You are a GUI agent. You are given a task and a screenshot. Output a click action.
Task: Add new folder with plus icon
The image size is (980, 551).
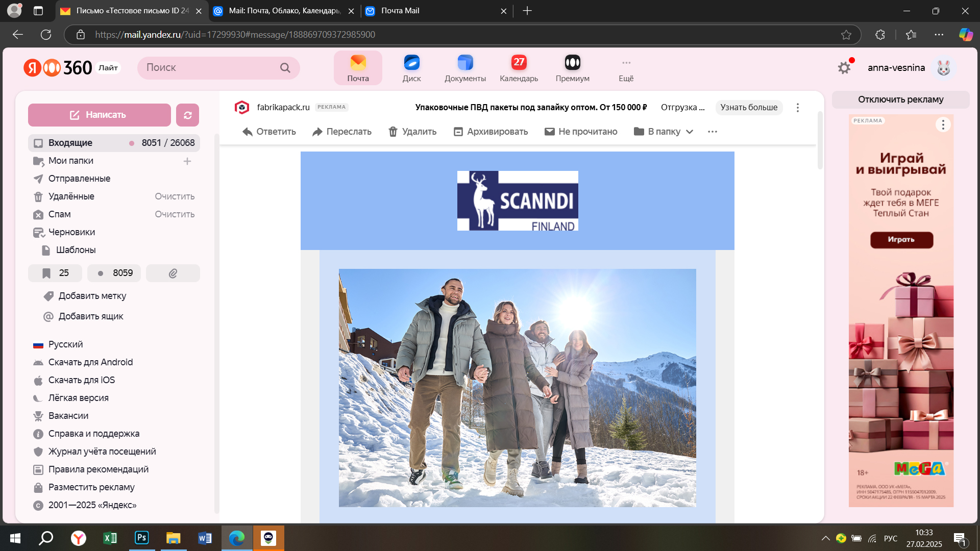[187, 161]
